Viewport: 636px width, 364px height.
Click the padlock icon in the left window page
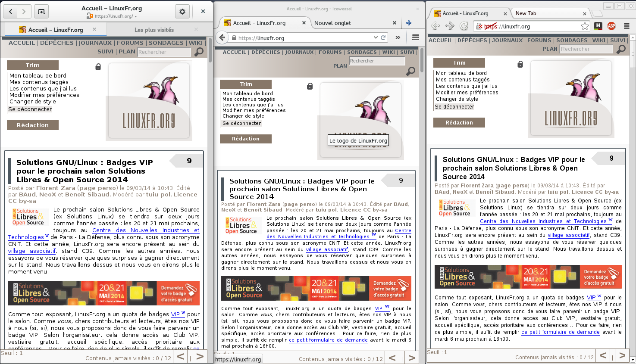point(98,67)
